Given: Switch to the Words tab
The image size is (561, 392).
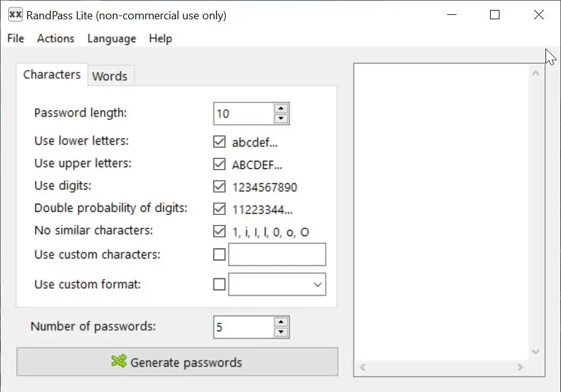Looking at the screenshot, I should (109, 76).
